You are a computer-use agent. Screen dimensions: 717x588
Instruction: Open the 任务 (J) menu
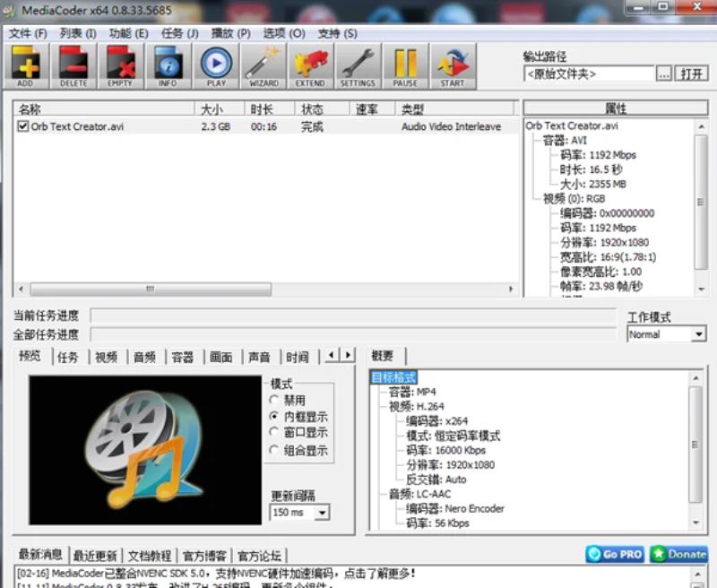pos(180,33)
